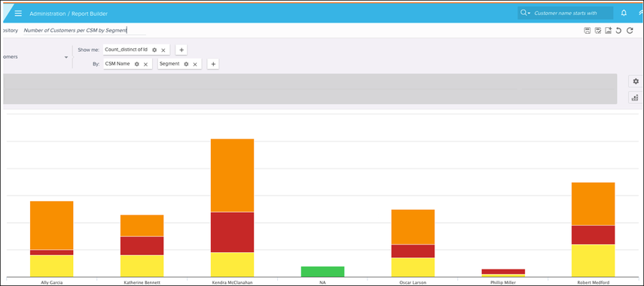Open settings gear for CSM Name field
The image size is (644, 286).
(137, 64)
